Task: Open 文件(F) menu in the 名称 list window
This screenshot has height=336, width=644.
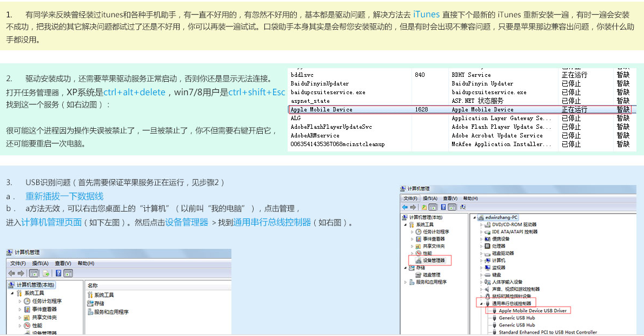Action: click(x=18, y=263)
